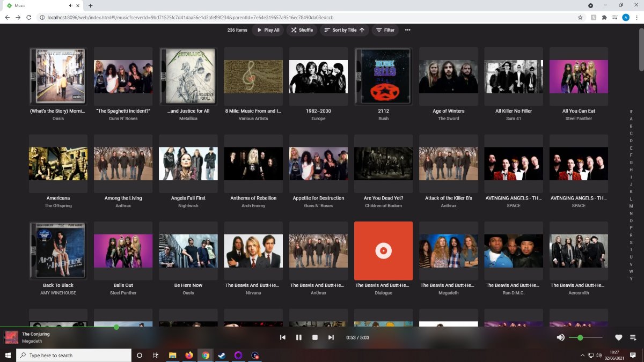The image size is (644, 362).
Task: Open the Be Here Now album cover
Action: [x=188, y=250]
